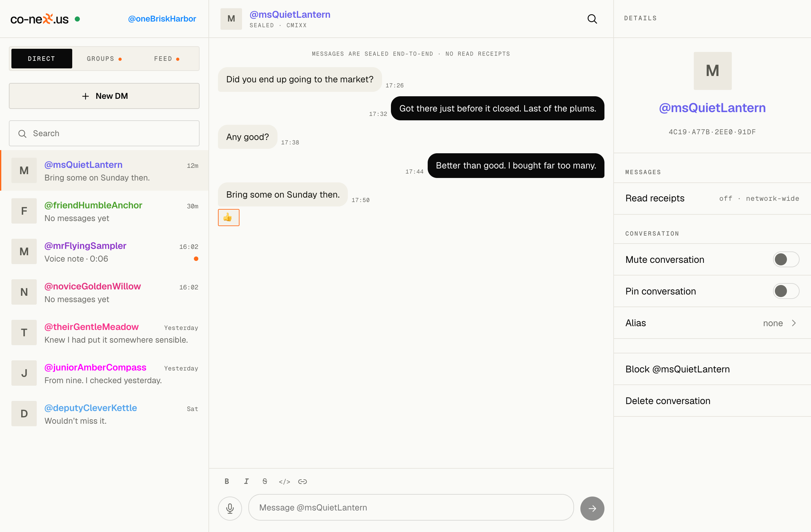Click message 'Better than good. I bought far too many.'
The height and width of the screenshot is (532, 811).
coord(516,166)
